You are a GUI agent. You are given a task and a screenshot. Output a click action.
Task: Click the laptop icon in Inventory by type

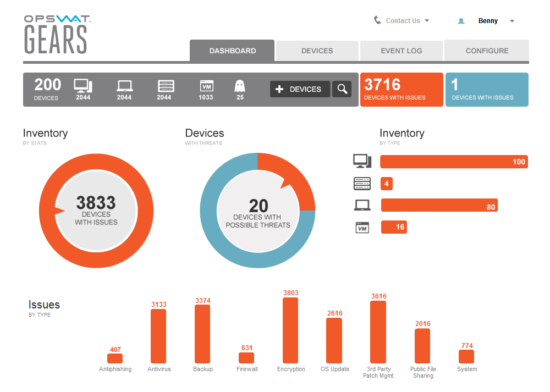click(x=362, y=205)
